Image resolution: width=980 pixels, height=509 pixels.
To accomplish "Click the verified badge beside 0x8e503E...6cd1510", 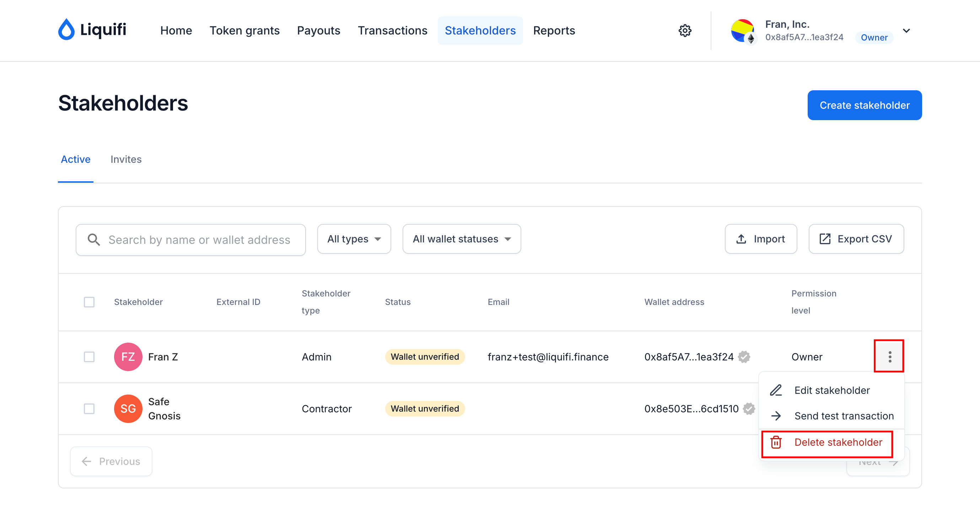I will [749, 408].
